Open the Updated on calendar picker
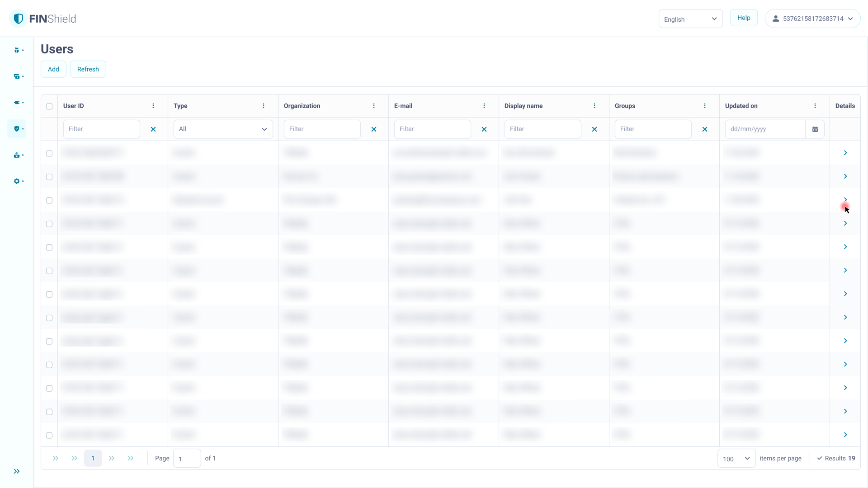Viewport: 868px width, 488px height. click(815, 129)
